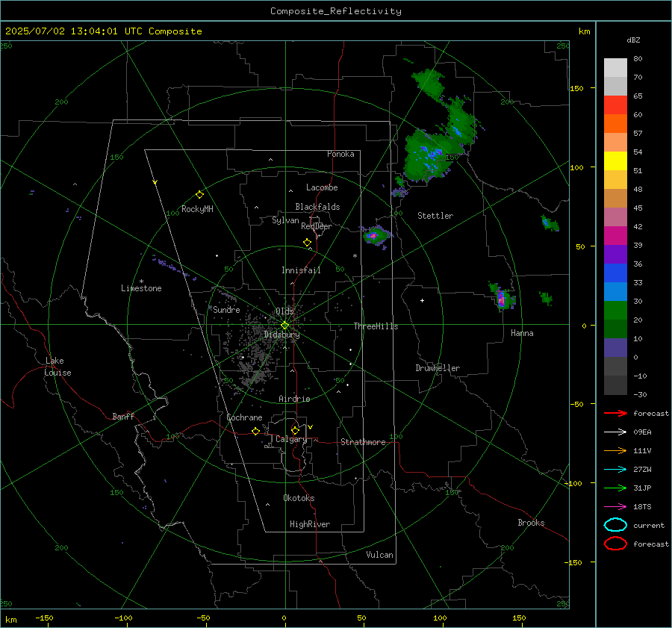Click the yellow diamond marker near Cochrane

pyautogui.click(x=255, y=432)
